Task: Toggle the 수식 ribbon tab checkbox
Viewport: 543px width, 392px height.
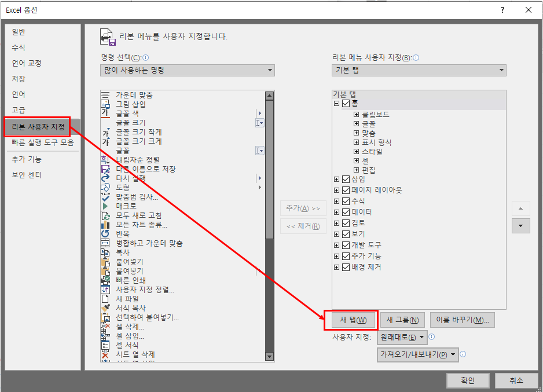Action: click(346, 201)
